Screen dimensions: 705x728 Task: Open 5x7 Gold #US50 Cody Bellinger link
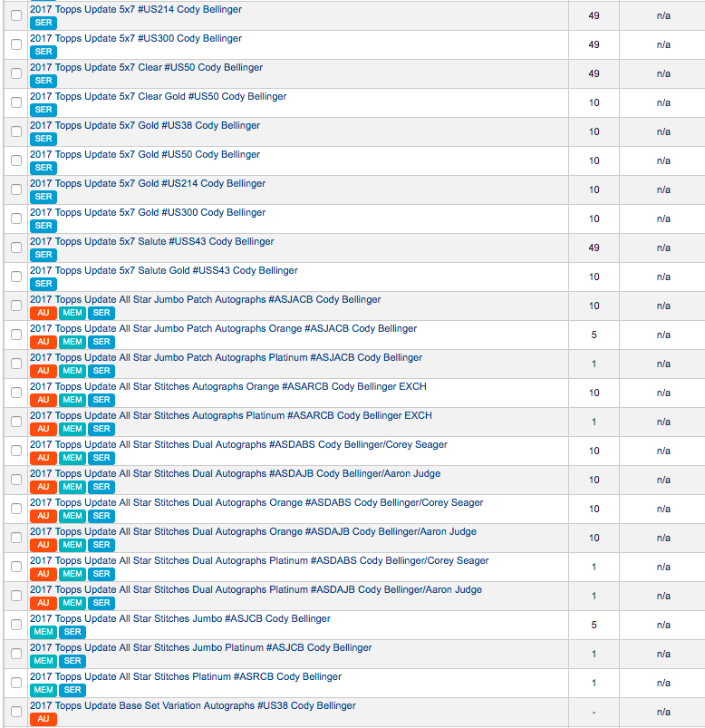[x=145, y=155]
